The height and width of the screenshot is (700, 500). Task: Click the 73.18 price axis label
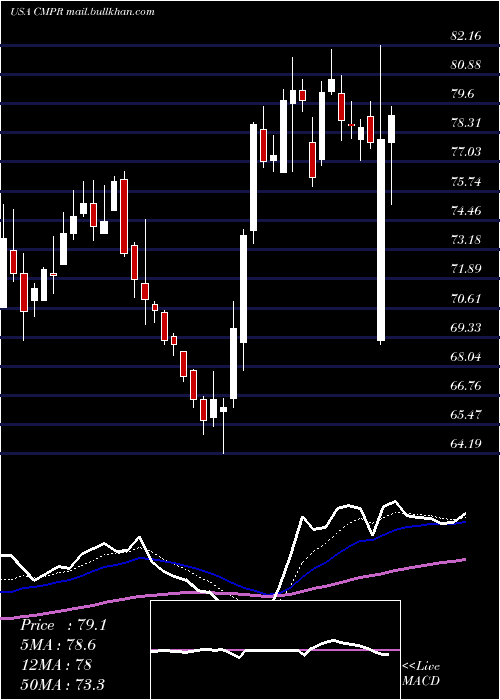(466, 240)
